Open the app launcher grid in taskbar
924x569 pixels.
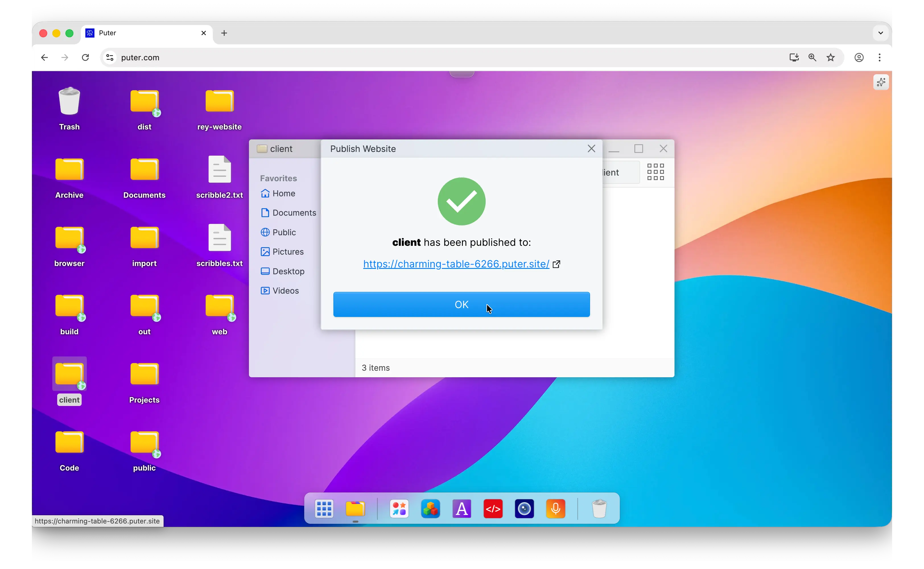coord(324,509)
